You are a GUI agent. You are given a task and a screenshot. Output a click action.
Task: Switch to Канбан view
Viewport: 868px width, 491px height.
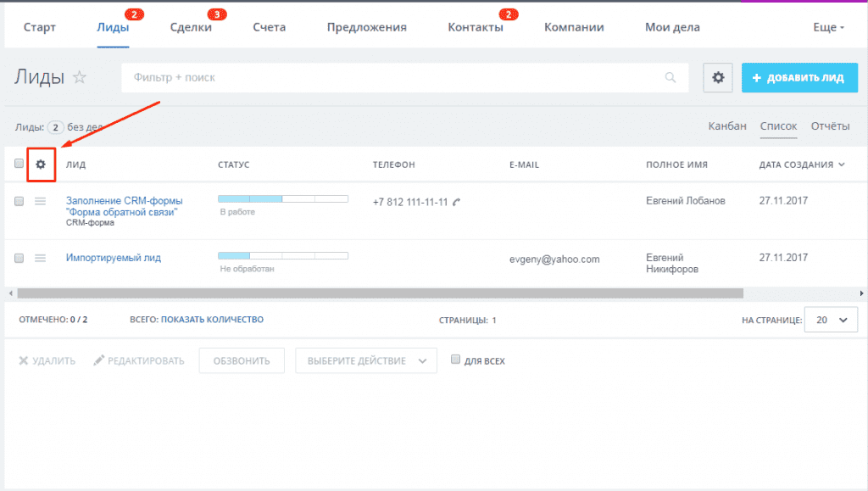coord(727,126)
